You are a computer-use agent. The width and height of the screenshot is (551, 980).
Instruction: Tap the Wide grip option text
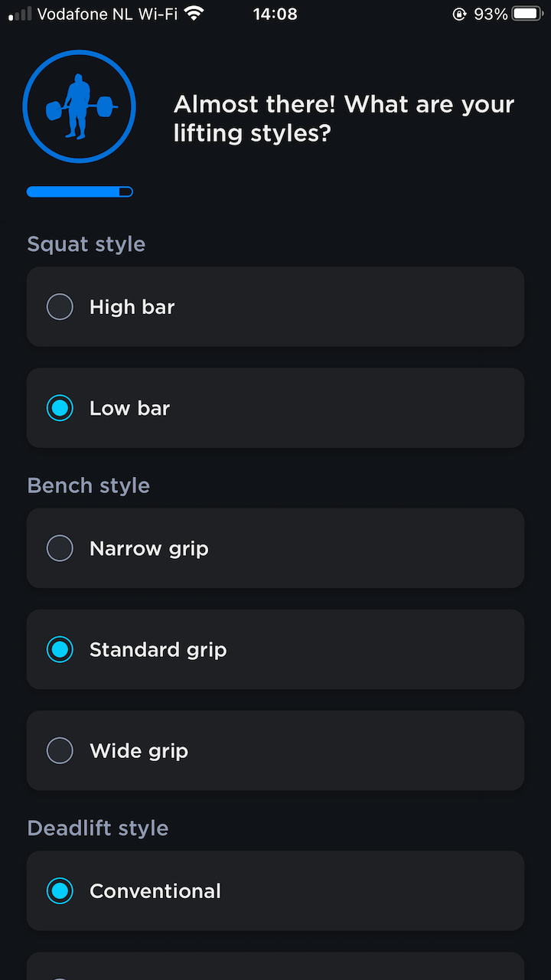pyautogui.click(x=139, y=751)
